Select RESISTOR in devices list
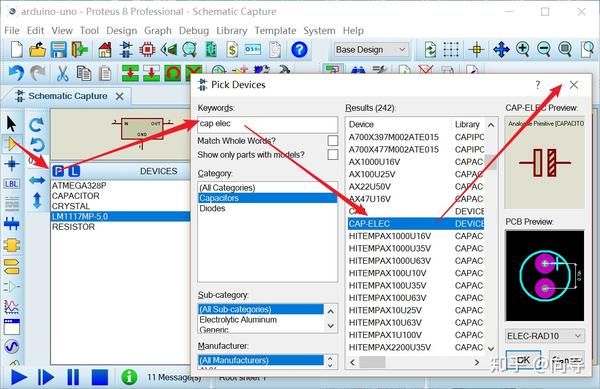The height and width of the screenshot is (389, 600). [x=120, y=227]
